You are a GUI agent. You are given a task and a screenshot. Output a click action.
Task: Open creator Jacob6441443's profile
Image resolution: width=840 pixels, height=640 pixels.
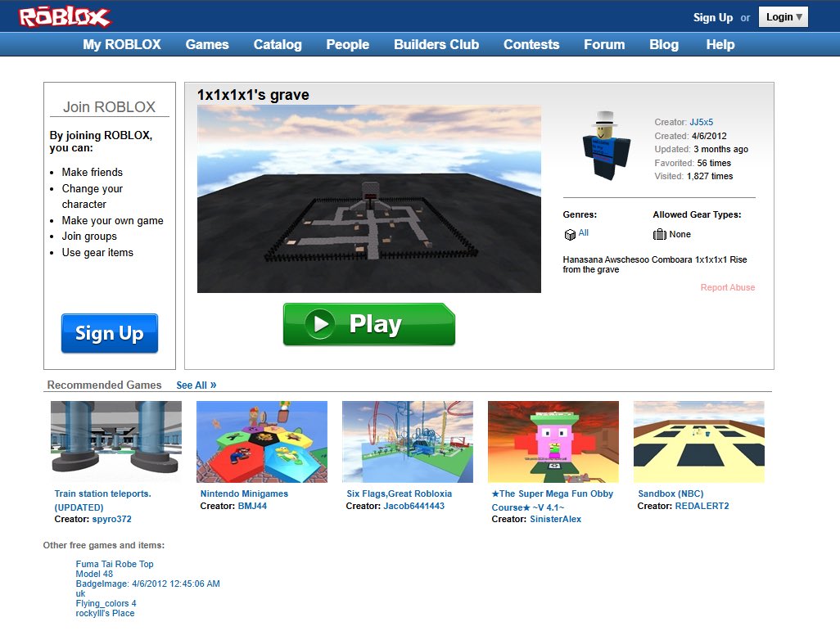(414, 506)
